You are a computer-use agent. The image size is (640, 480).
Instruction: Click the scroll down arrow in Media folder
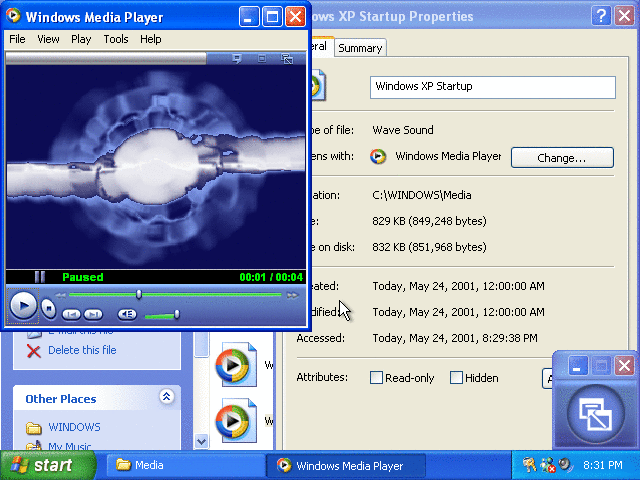tap(201, 441)
